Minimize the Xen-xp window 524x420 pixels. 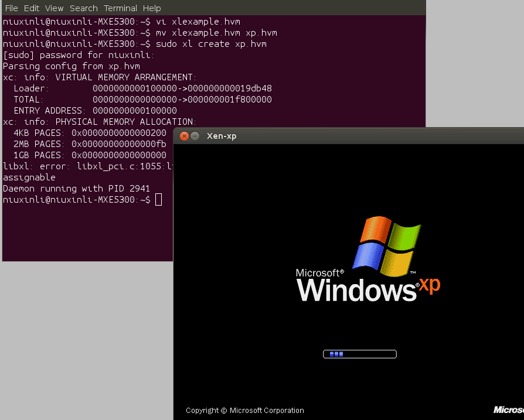click(x=195, y=136)
